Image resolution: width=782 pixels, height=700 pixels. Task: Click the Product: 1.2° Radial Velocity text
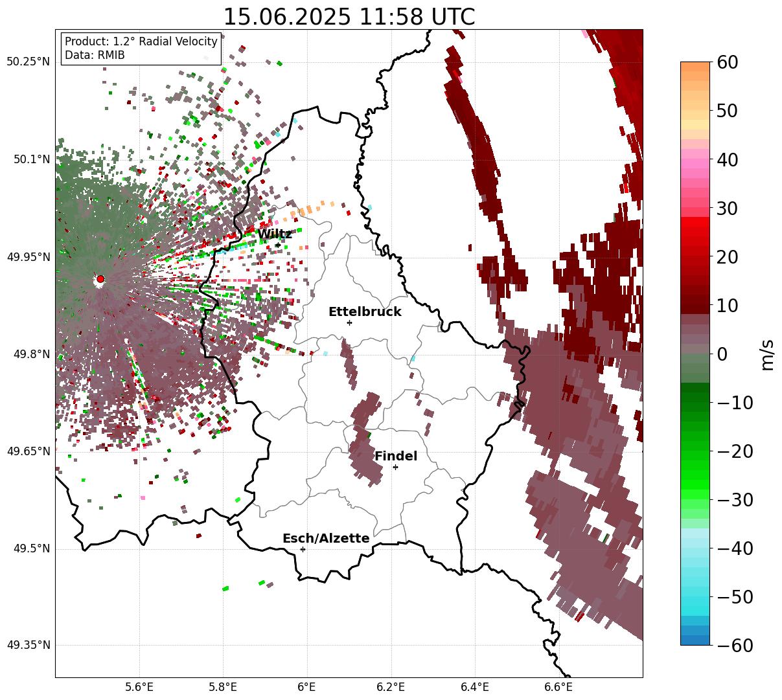[141, 41]
